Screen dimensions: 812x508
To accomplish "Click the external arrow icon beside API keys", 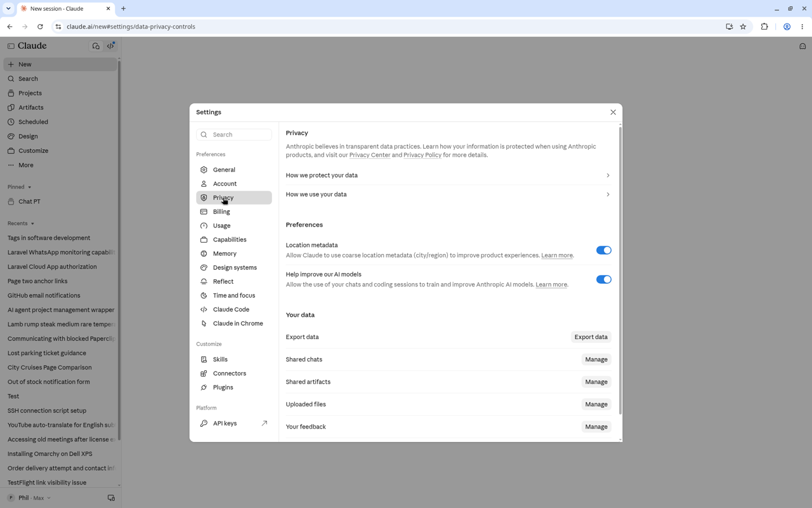I will [265, 424].
